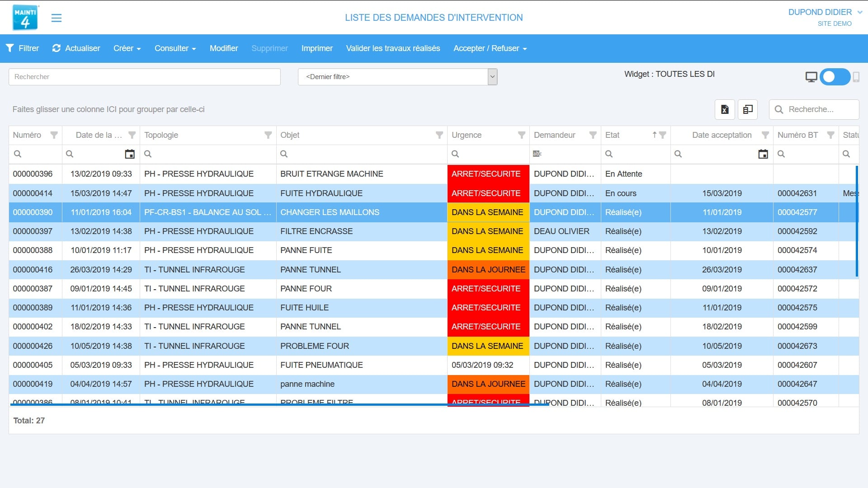Open the DUPOND DIDIER user menu
This screenshot has width=868, height=488.
pyautogui.click(x=825, y=12)
